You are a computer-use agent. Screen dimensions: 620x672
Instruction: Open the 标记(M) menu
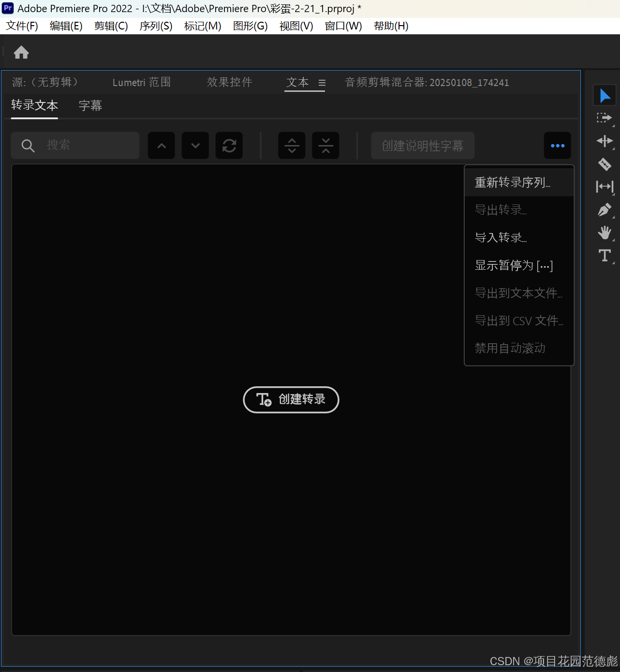[203, 26]
